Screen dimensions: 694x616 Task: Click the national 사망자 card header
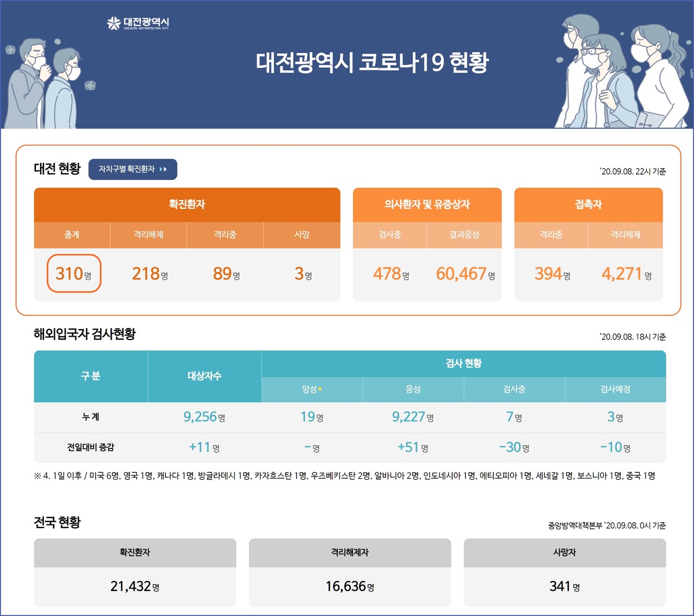click(x=565, y=553)
